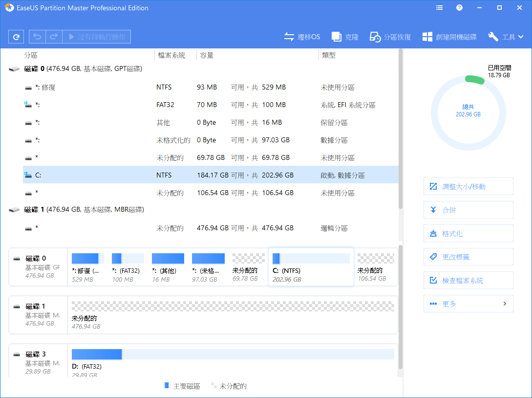Click the refresh icon in toolbar
Screen dimensions: 532x398
17,37
